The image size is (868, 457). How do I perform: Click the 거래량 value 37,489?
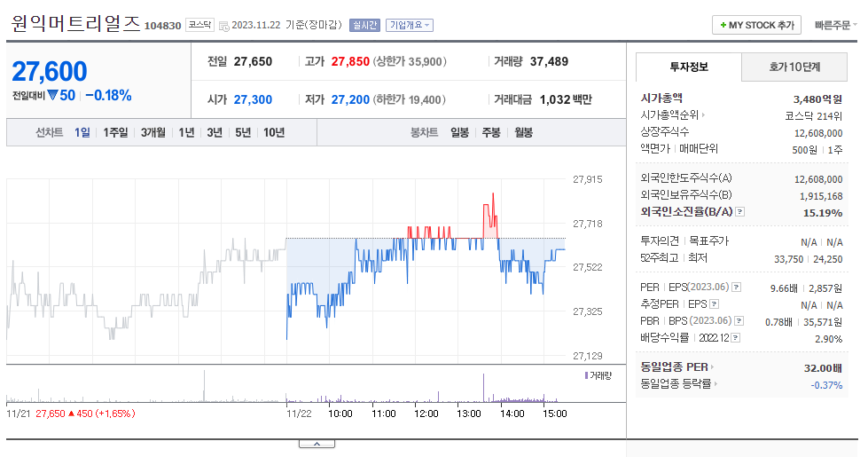tap(549, 61)
